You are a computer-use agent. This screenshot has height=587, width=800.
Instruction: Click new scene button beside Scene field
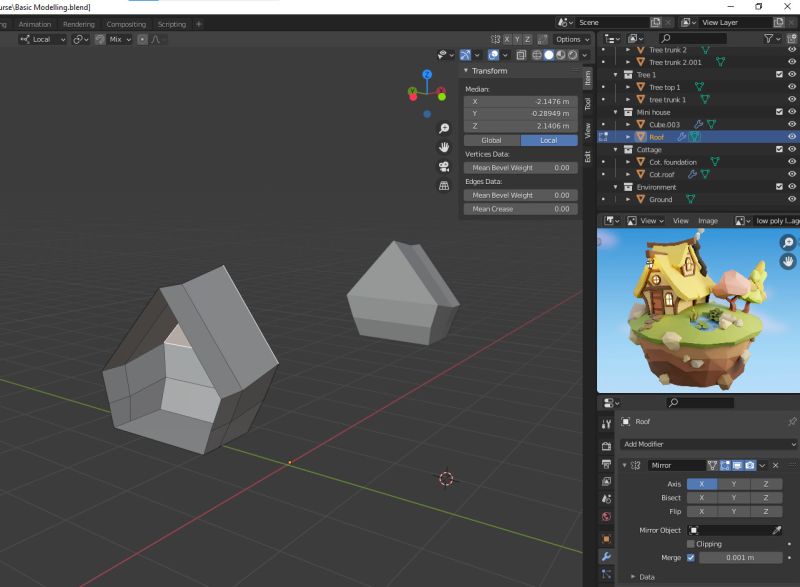tap(656, 22)
